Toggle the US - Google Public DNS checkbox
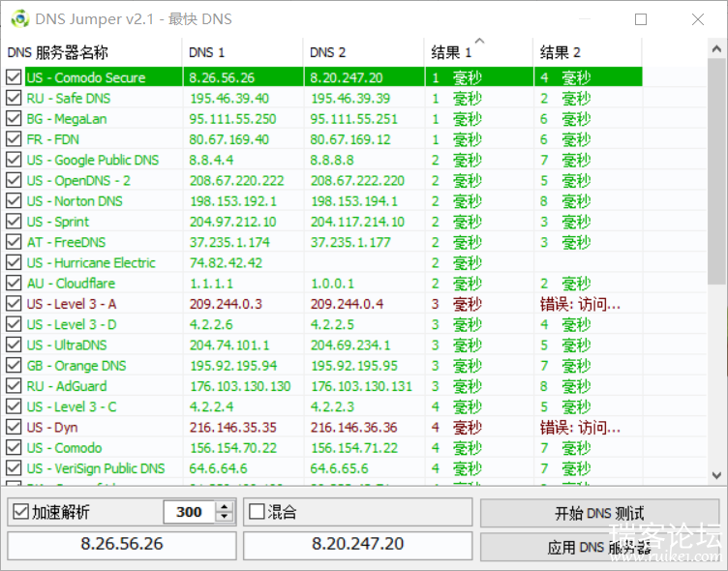This screenshot has height=571, width=728. (x=14, y=160)
